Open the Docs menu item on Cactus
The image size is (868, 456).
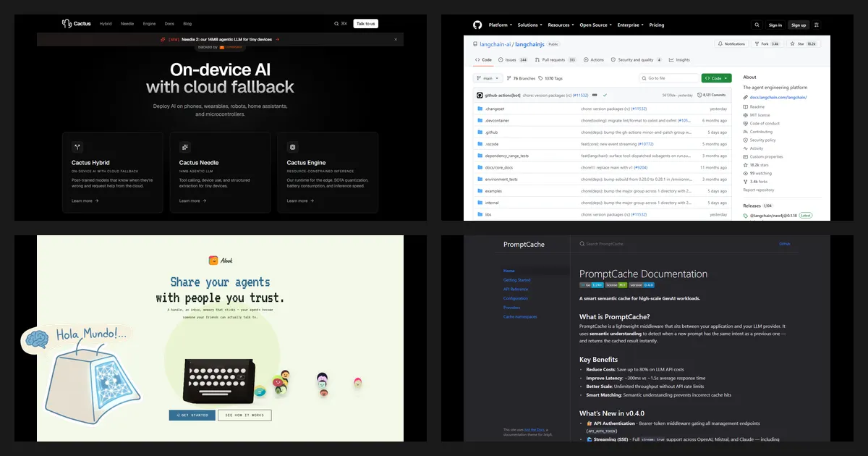pos(169,23)
